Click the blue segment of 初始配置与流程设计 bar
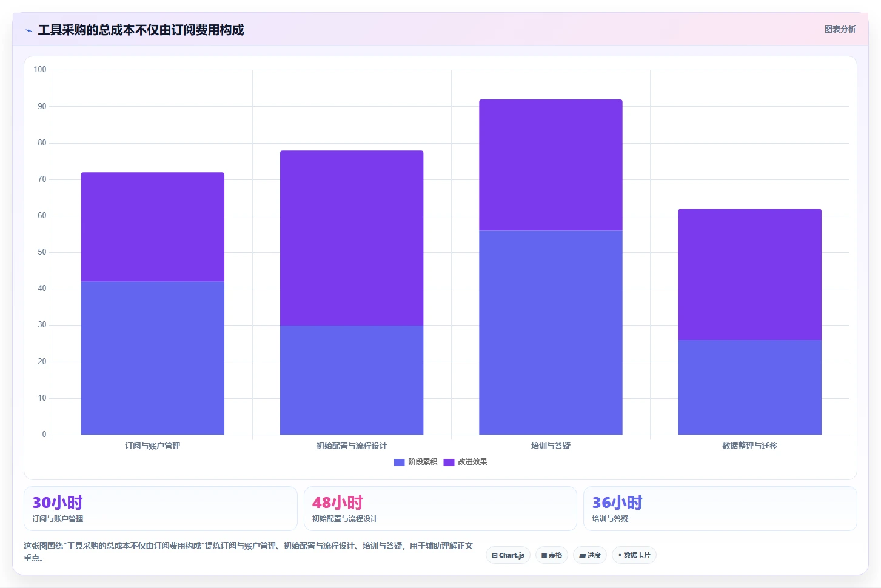Screen dimensions: 881x588 352,380
